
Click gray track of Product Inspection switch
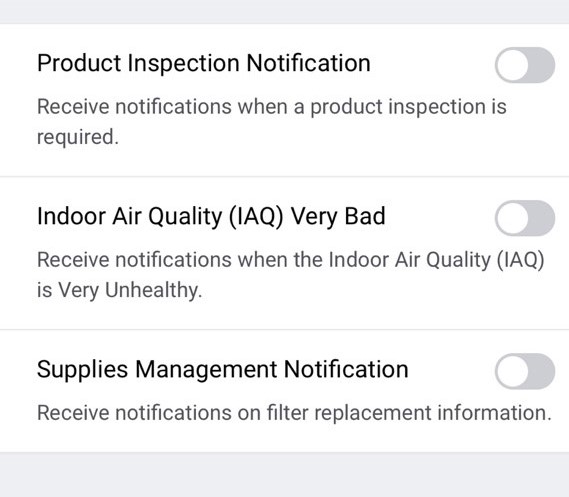[542, 65]
